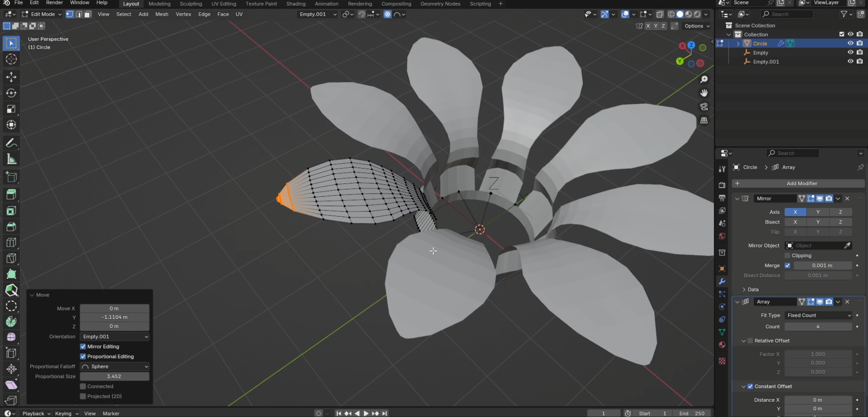Hide the Empty.001 object in outliner
868x417 pixels.
coord(850,61)
